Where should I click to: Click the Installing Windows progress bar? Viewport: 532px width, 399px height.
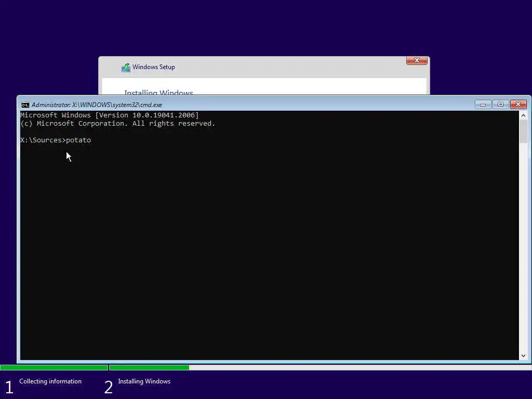(320, 367)
